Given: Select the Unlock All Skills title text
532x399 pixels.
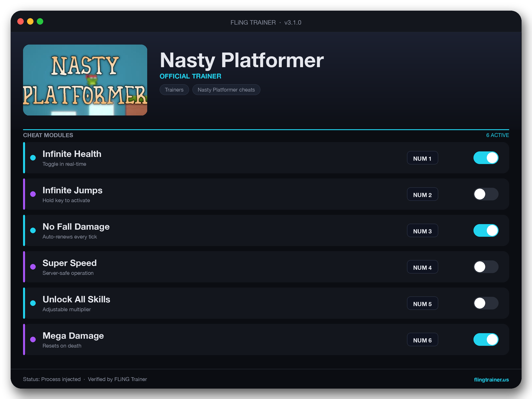Looking at the screenshot, I should click(x=76, y=299).
